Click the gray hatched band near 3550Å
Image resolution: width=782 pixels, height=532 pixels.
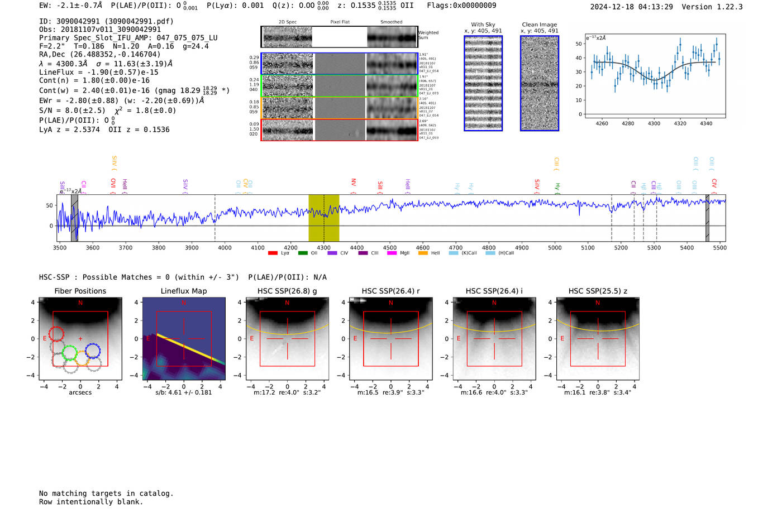point(74,218)
